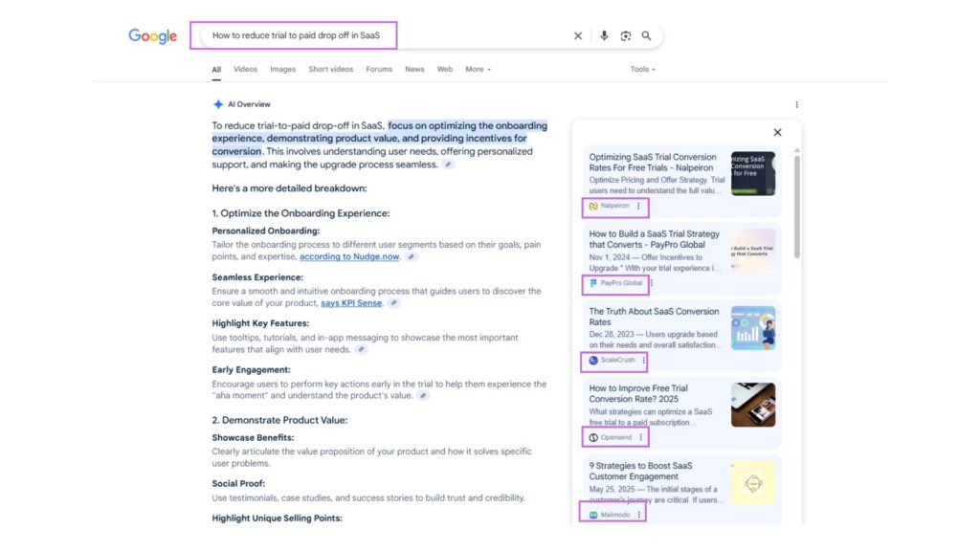Image resolution: width=980 pixels, height=551 pixels.
Task: Click link icon after Early Engagement text
Action: click(x=422, y=396)
